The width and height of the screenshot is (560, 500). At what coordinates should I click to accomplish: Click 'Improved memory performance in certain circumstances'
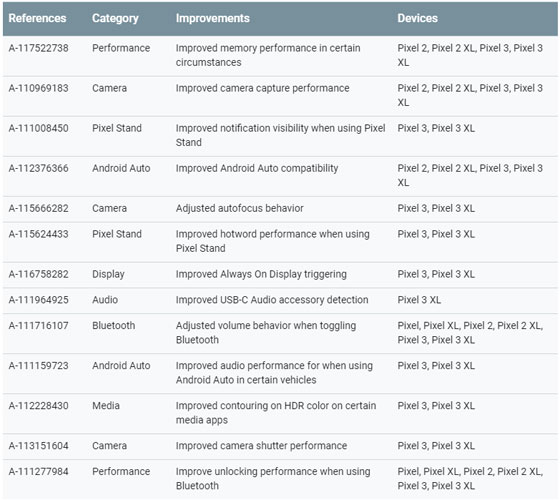[268, 55]
